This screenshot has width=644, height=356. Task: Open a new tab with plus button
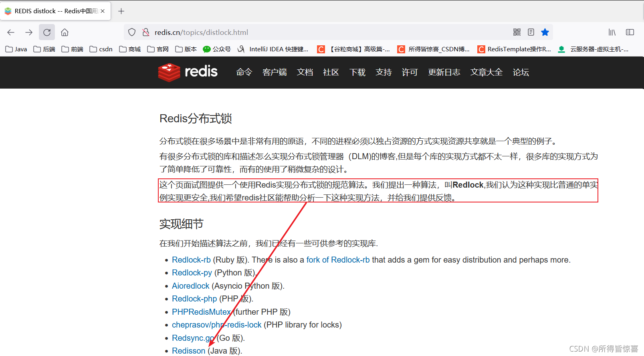pos(121,11)
